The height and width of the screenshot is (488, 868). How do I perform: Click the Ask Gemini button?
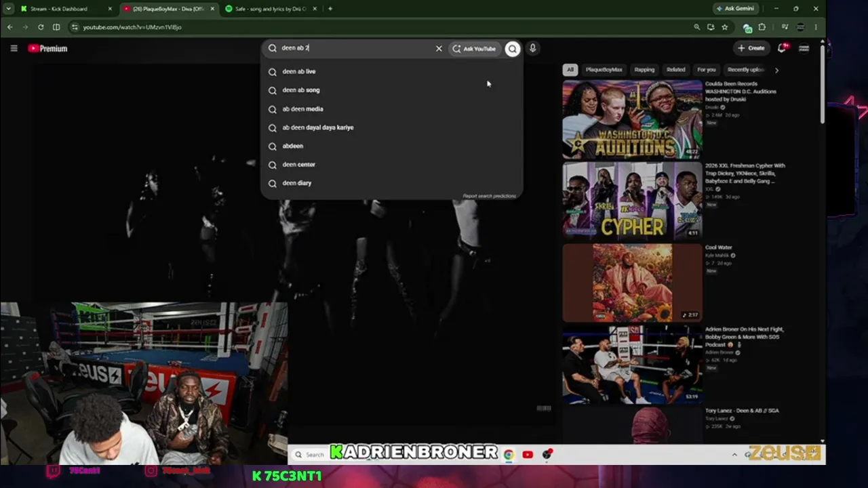735,9
